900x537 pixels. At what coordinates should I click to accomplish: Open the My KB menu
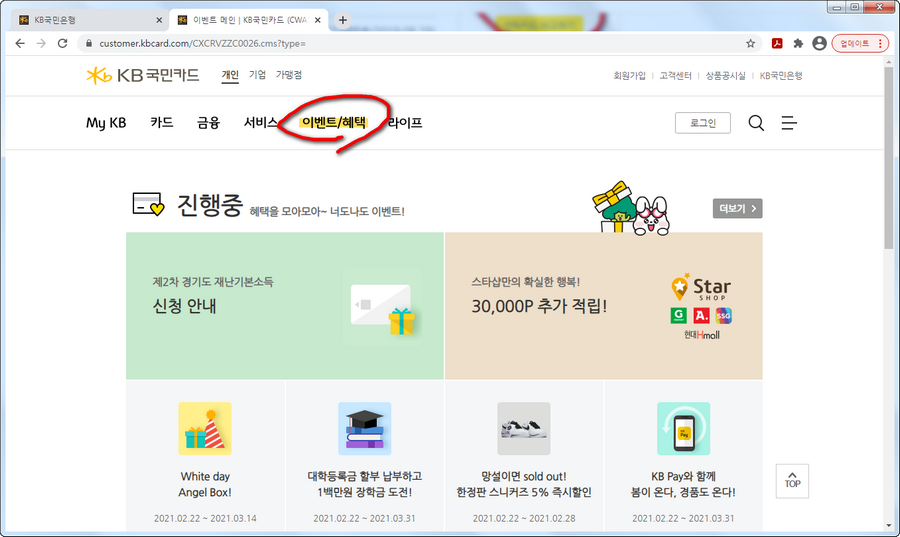[x=106, y=123]
